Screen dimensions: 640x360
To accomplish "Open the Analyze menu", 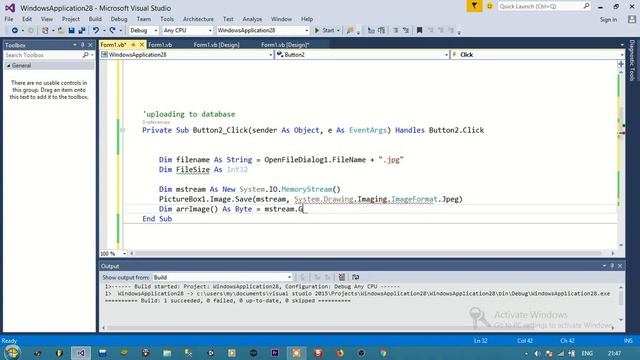I will tap(252, 19).
